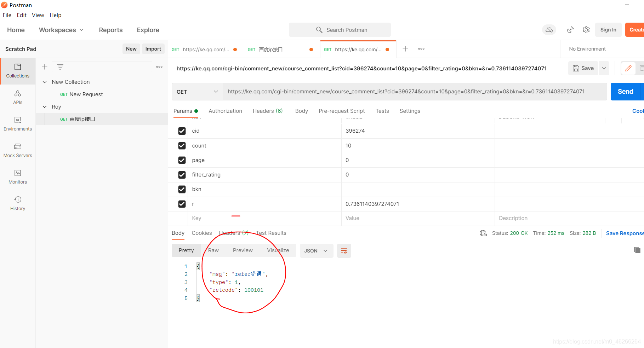Click the request URL input field
Viewport: 644px width, 348px height.
(415, 92)
